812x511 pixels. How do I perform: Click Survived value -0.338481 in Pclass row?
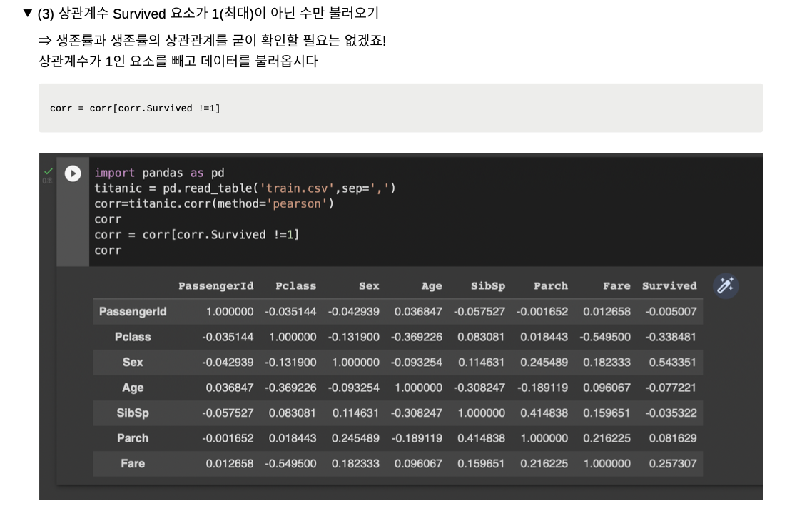[671, 337]
